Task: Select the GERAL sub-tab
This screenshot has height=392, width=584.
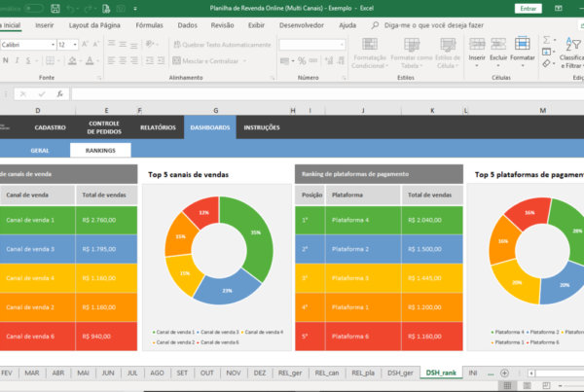Action: (x=40, y=151)
